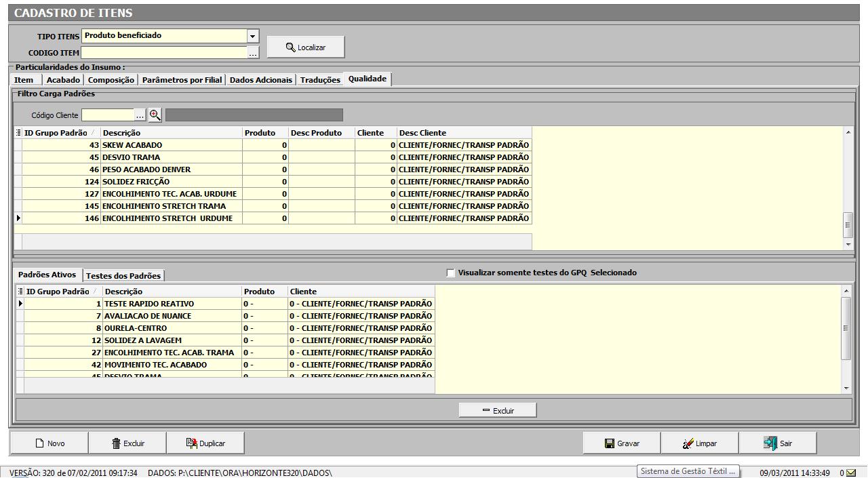Click the Localizar button

tap(306, 47)
